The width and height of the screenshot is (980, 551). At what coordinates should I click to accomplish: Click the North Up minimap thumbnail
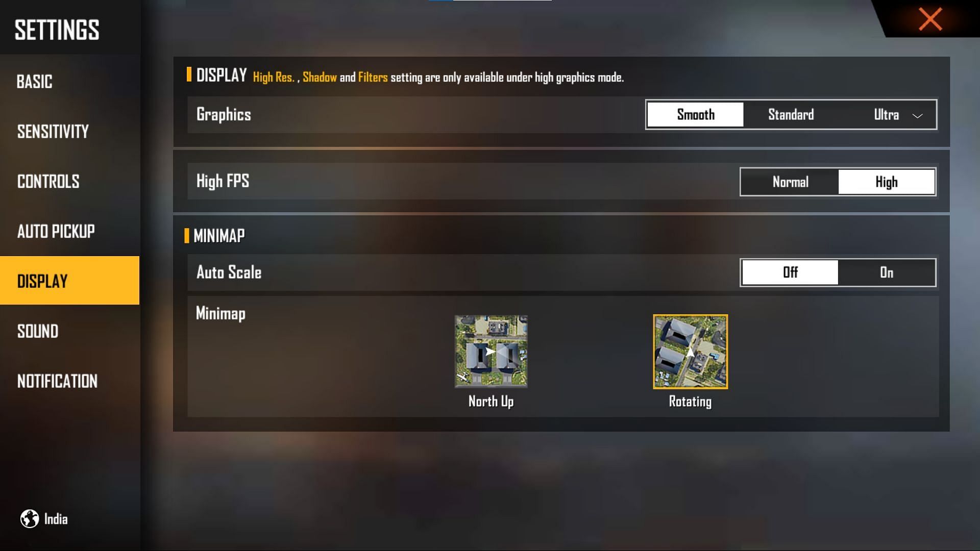click(x=491, y=352)
